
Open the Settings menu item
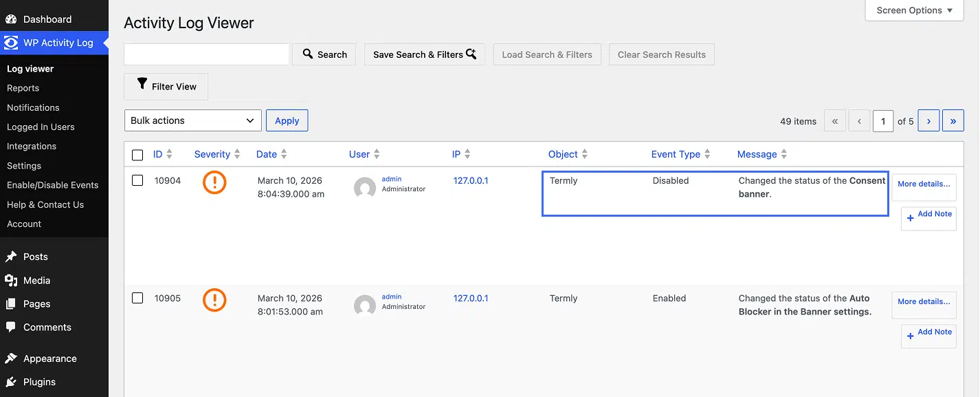pos(24,165)
